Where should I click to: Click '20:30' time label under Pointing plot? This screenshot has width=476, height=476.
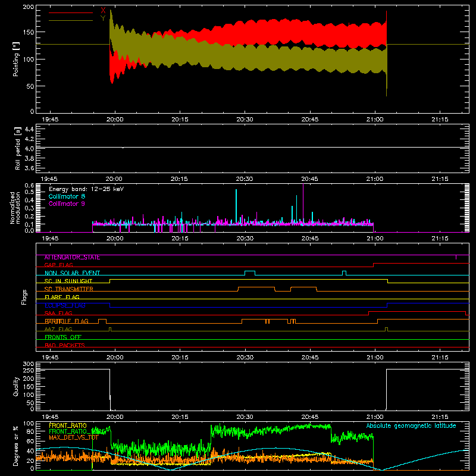245,120
